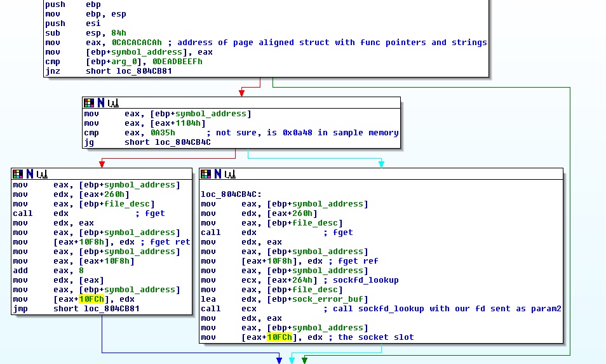Click 'mov [ebp+symbol_address], eax' in the top node
Screen dimensions: 606x364
click(129, 52)
